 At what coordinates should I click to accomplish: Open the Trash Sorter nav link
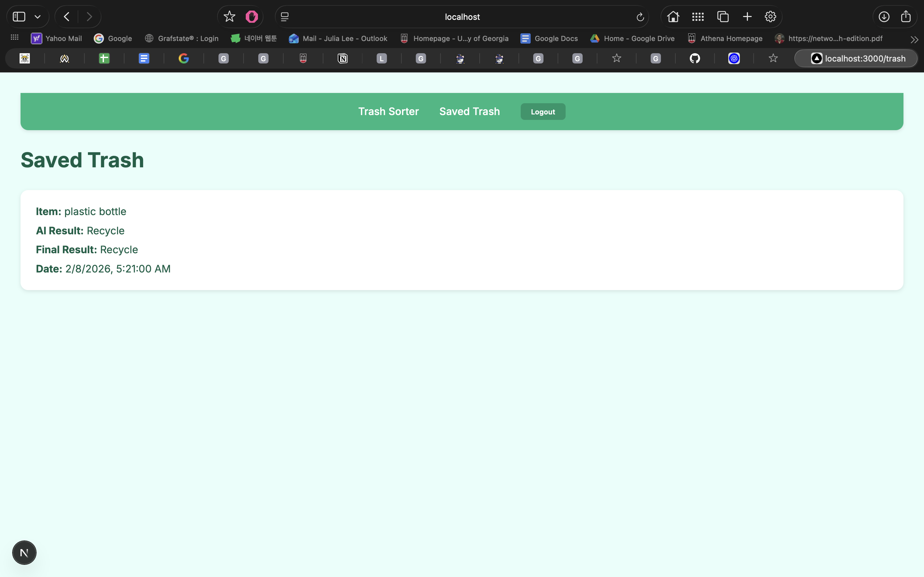[x=388, y=112]
